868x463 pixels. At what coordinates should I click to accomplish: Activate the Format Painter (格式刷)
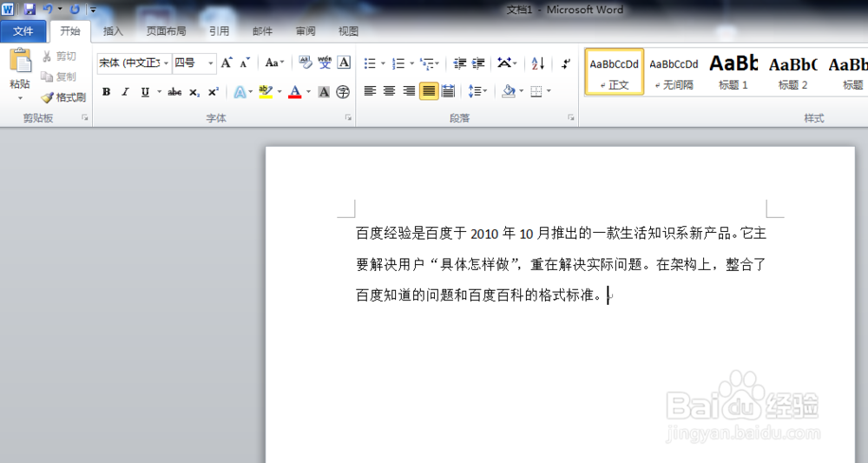tap(63, 97)
